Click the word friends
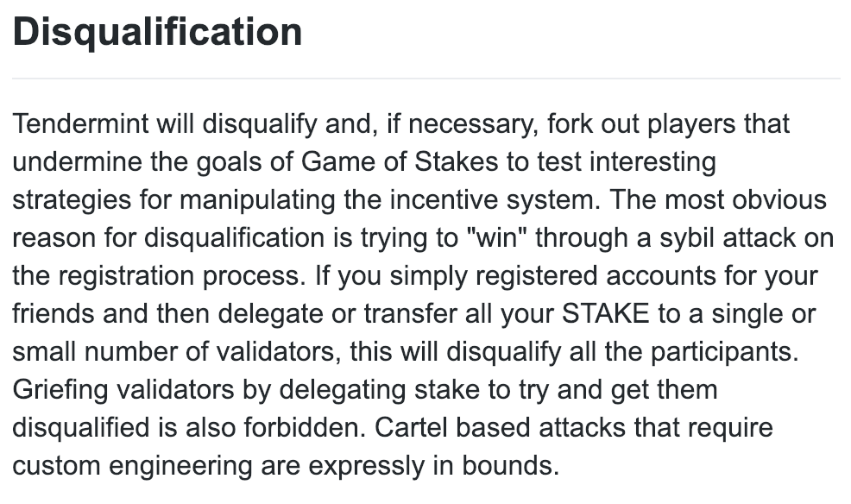The width and height of the screenshot is (851, 504). [54, 313]
